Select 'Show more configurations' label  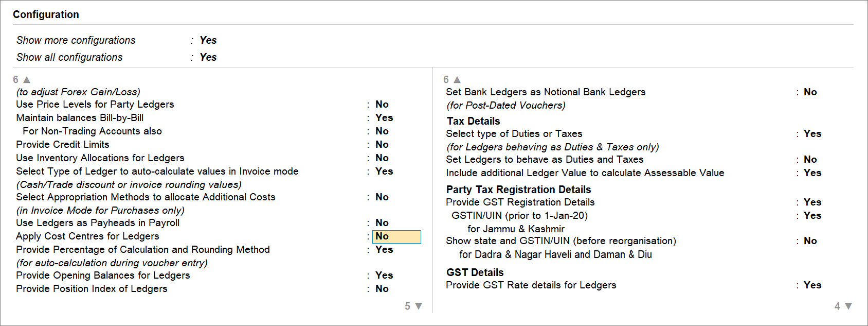point(76,40)
